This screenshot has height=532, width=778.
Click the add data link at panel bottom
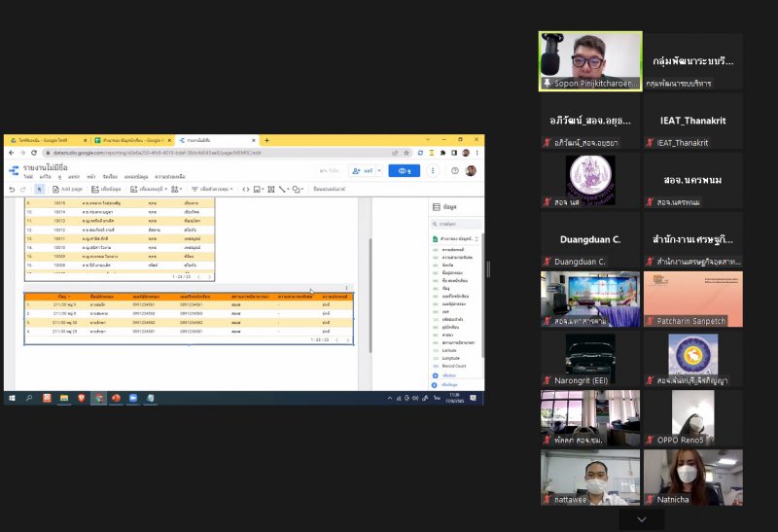click(x=445, y=384)
